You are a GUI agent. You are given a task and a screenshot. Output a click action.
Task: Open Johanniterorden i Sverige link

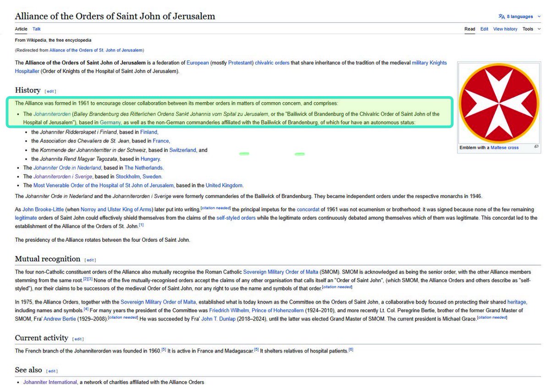tap(63, 177)
